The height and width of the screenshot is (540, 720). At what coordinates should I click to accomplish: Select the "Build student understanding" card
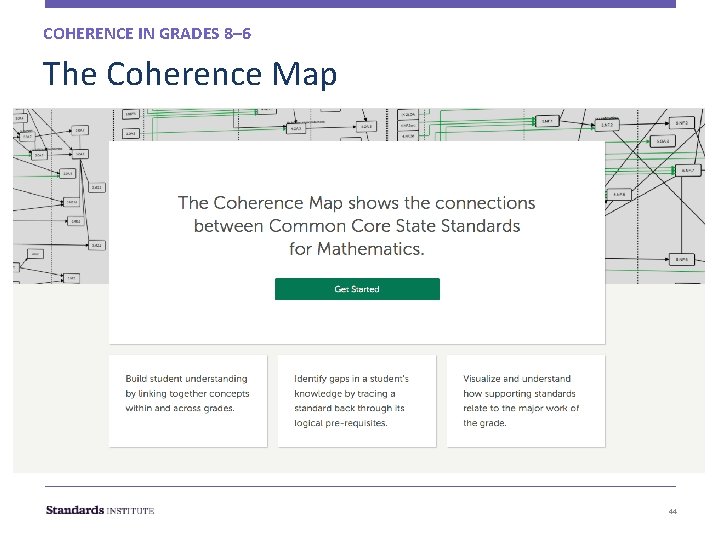click(x=188, y=400)
